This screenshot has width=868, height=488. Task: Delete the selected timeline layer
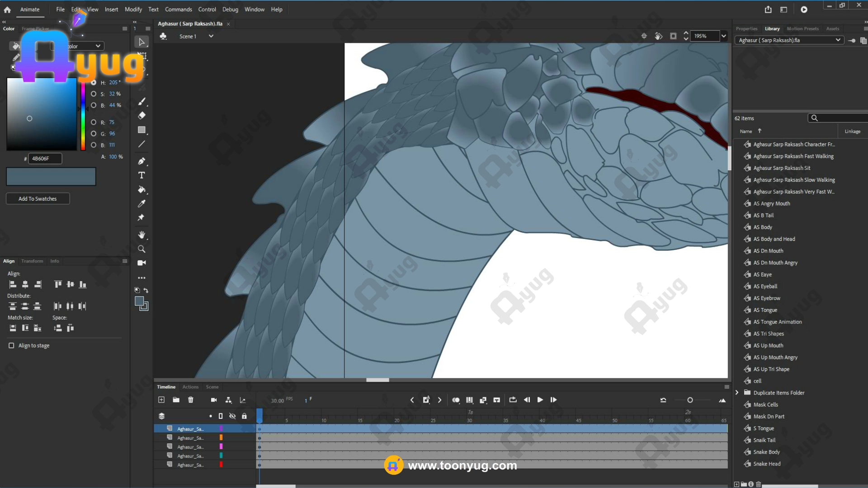click(191, 400)
